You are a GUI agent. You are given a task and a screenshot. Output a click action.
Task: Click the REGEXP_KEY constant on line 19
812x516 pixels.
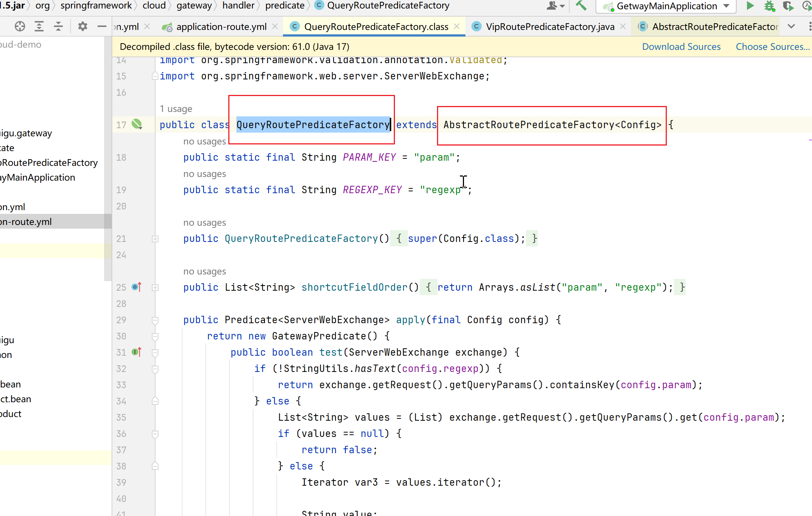[x=372, y=190]
